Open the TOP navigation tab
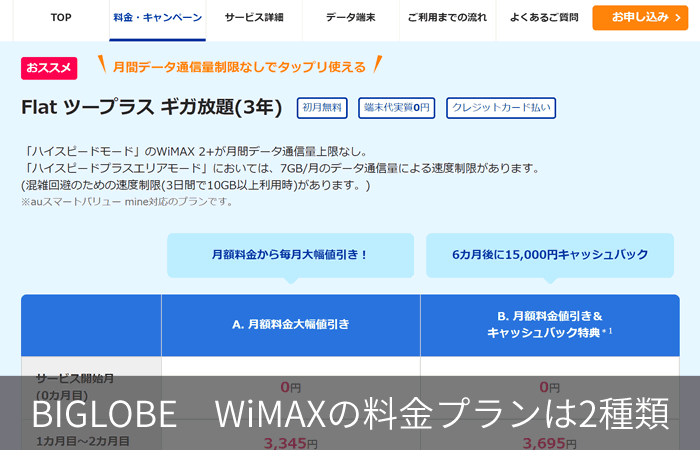The width and height of the screenshot is (700, 450). coord(61,18)
